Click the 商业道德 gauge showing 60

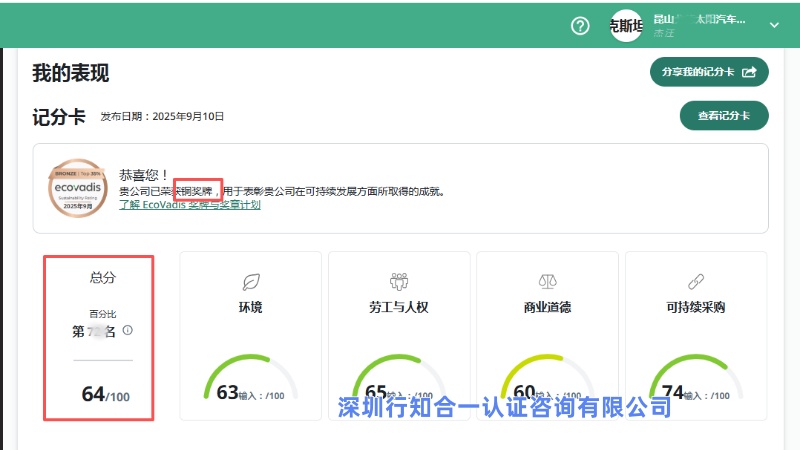click(547, 383)
